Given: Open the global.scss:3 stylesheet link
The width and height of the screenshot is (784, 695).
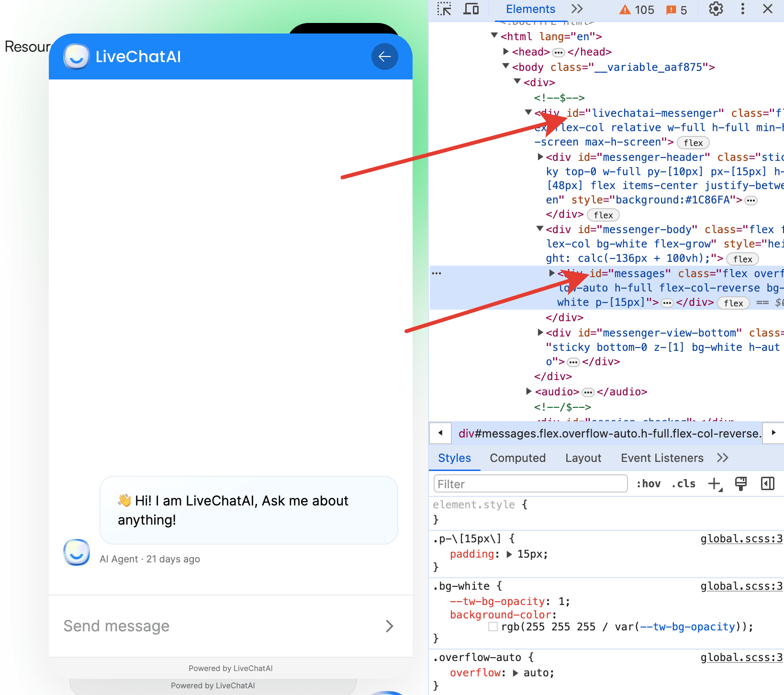Looking at the screenshot, I should click(x=741, y=538).
